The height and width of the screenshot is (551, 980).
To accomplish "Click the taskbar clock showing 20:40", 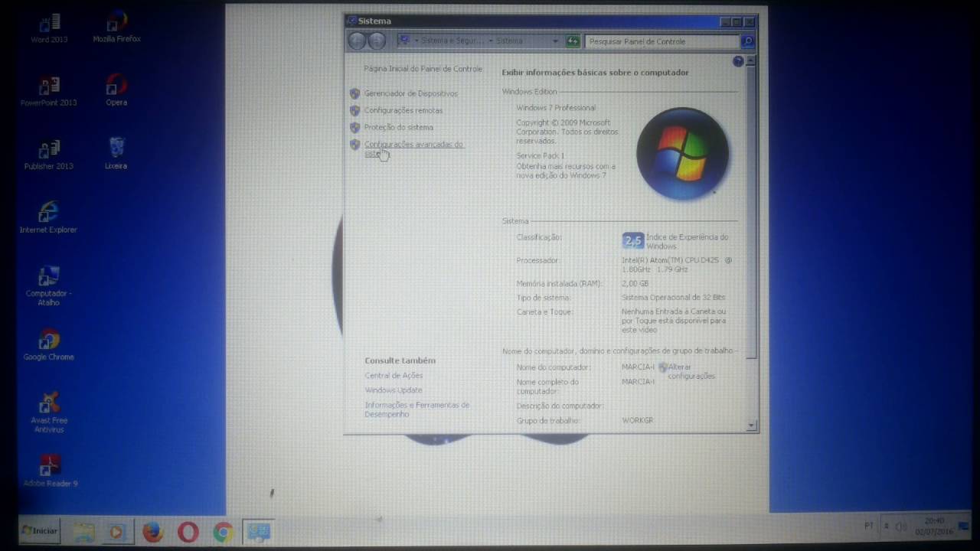I will 934,526.
